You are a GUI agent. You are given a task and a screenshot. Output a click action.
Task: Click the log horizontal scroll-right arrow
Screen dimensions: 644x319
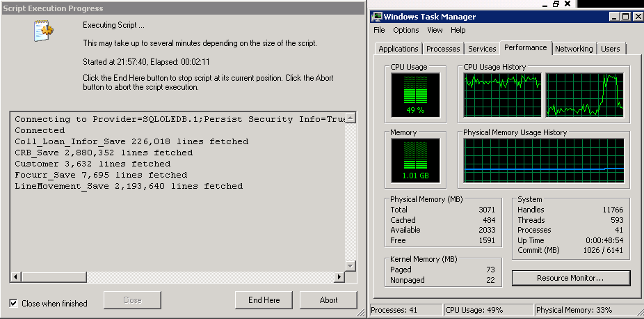(x=339, y=277)
